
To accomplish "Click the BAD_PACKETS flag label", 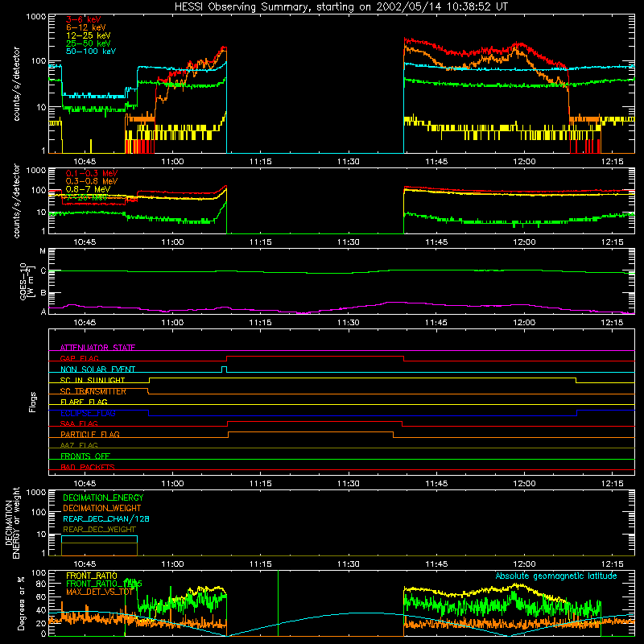I will point(88,467).
